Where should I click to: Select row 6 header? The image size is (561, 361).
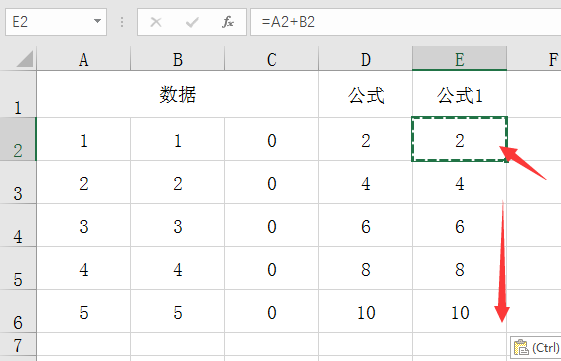tap(18, 311)
